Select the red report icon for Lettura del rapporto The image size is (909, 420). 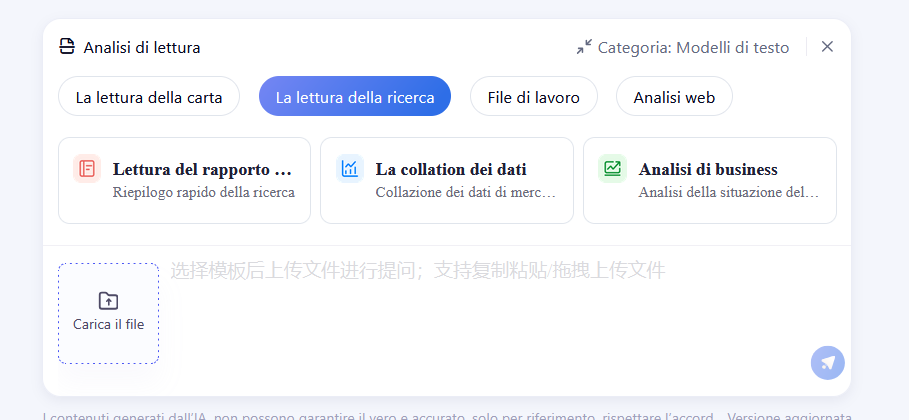(87, 169)
